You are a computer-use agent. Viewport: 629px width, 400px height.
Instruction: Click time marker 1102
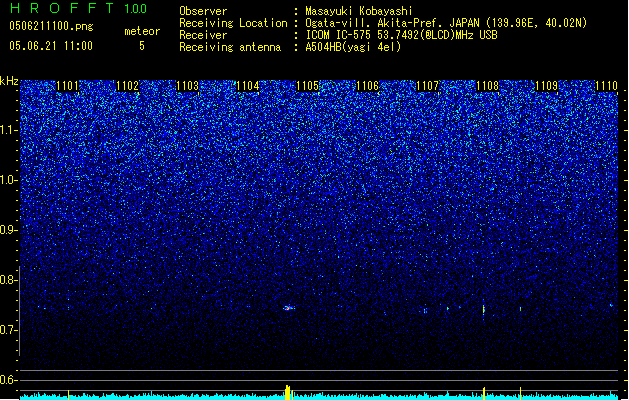tap(127, 86)
